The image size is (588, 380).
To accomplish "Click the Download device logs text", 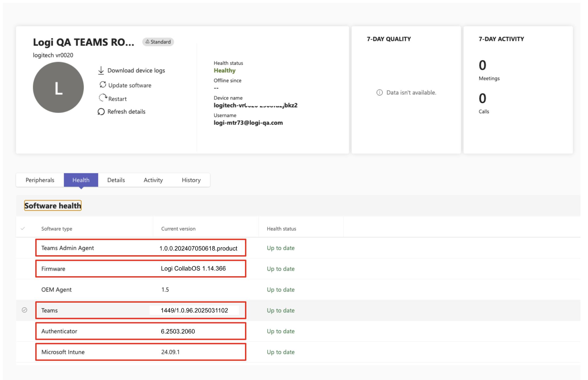I will click(x=136, y=71).
